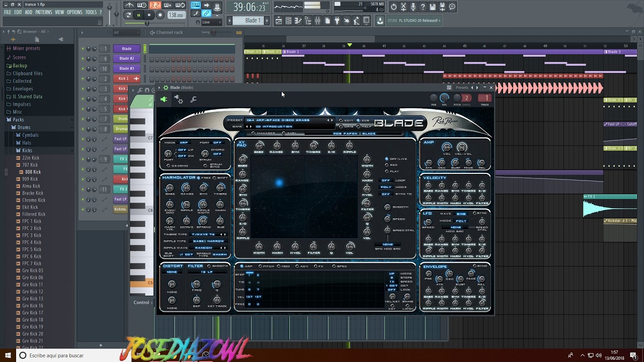
Task: Select the Blade #2 channel button
Action: pos(127,58)
